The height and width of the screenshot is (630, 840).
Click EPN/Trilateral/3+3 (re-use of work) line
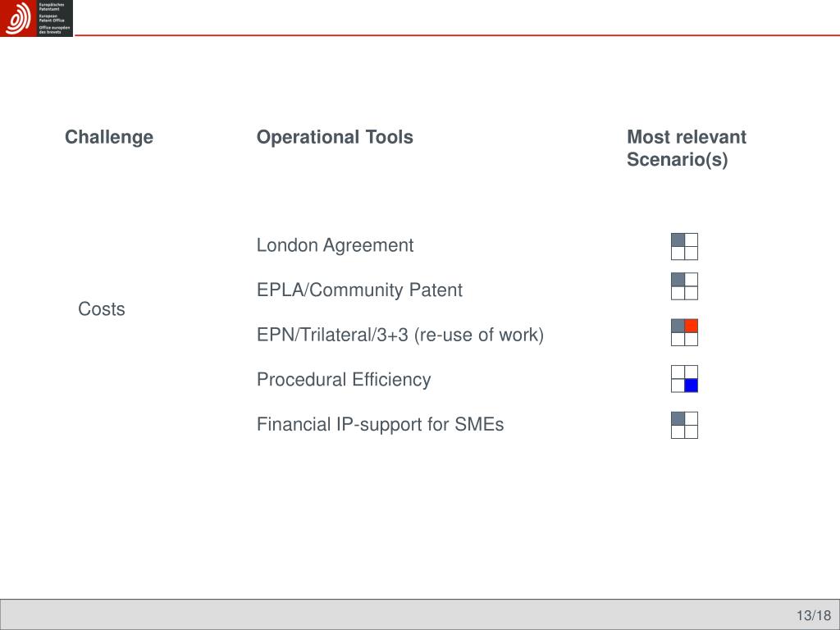(400, 335)
